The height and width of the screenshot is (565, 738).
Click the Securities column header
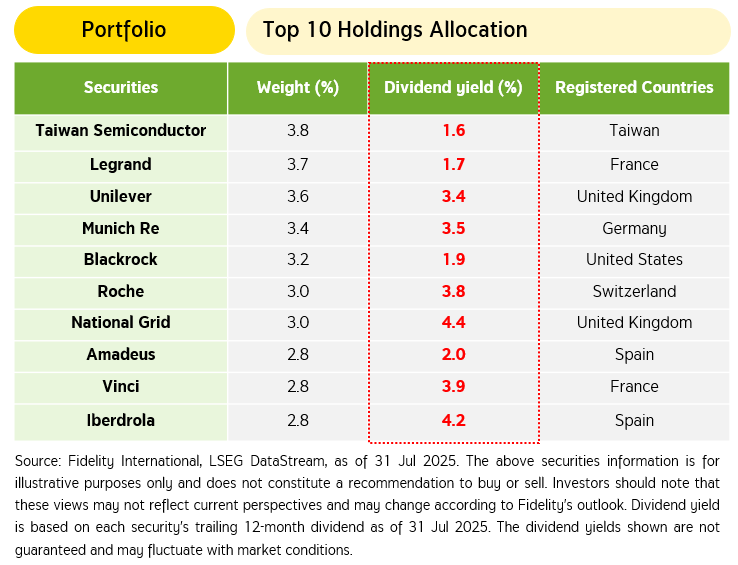coord(121,87)
